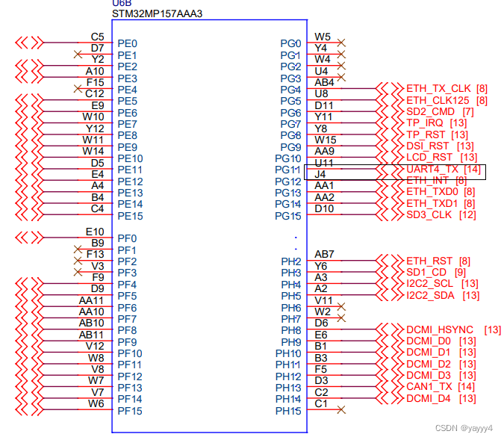Image resolution: width=504 pixels, height=440 pixels.
Task: Click the TP_RST net label
Action: coord(426,134)
